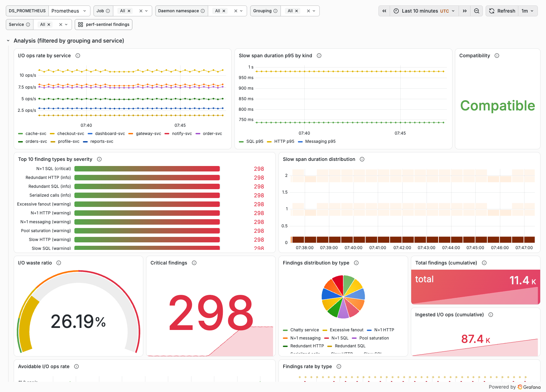The width and height of the screenshot is (546, 392).
Task: Show info for I/O ops rate by service panel
Action: click(78, 56)
